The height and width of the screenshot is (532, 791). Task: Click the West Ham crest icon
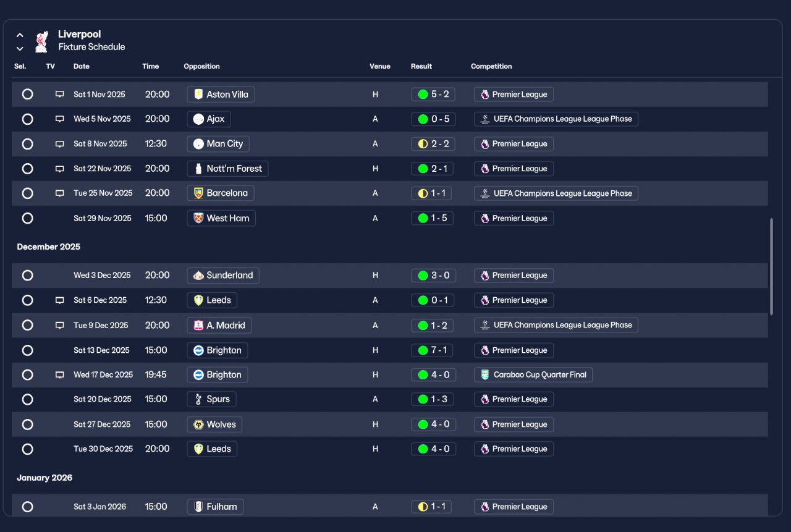198,218
